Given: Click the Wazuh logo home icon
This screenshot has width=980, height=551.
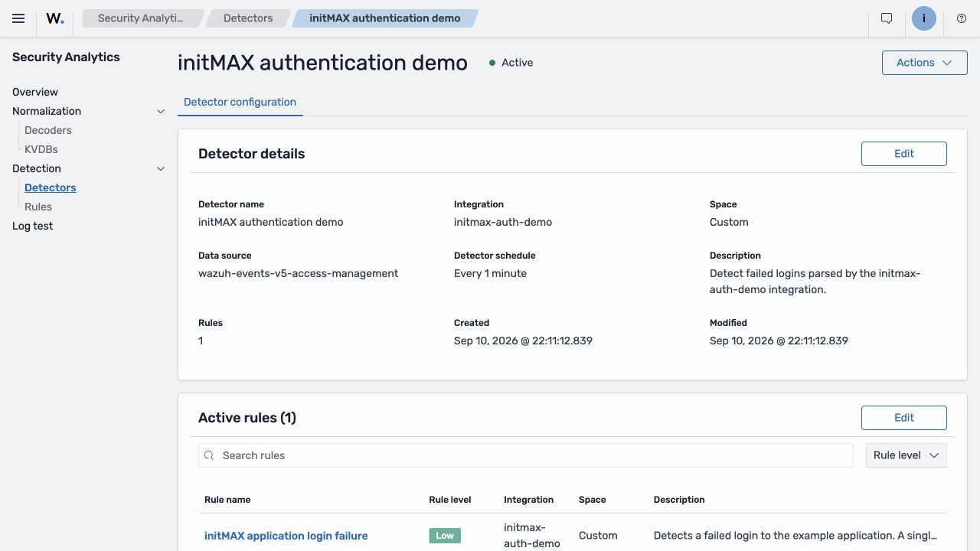Looking at the screenshot, I should pos(55,18).
